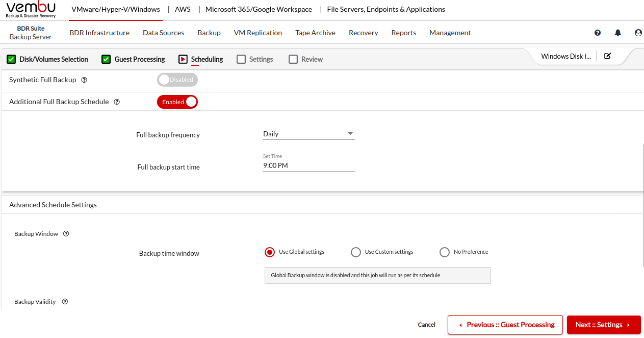Click the Full backup start time field
This screenshot has width=644, height=338.
point(308,165)
